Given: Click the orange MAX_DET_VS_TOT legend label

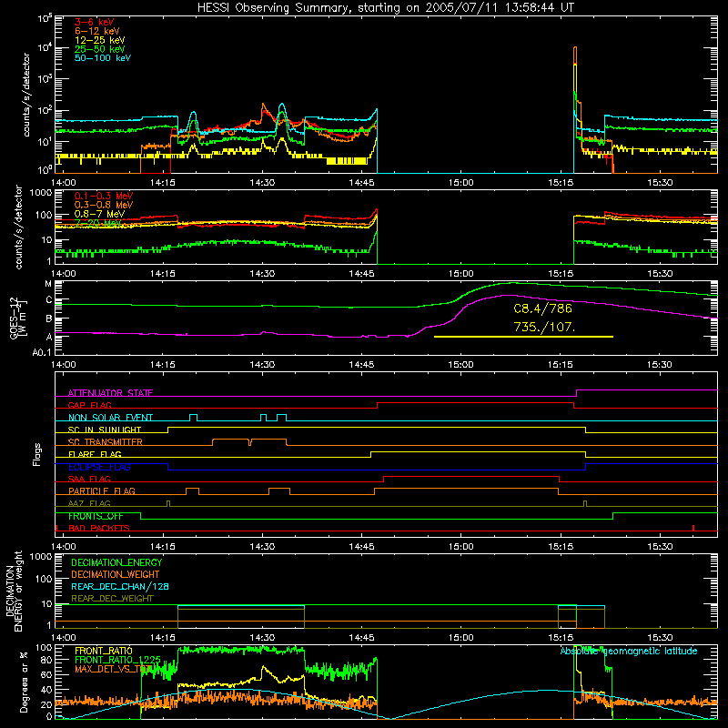Looking at the screenshot, I should (x=113, y=669).
